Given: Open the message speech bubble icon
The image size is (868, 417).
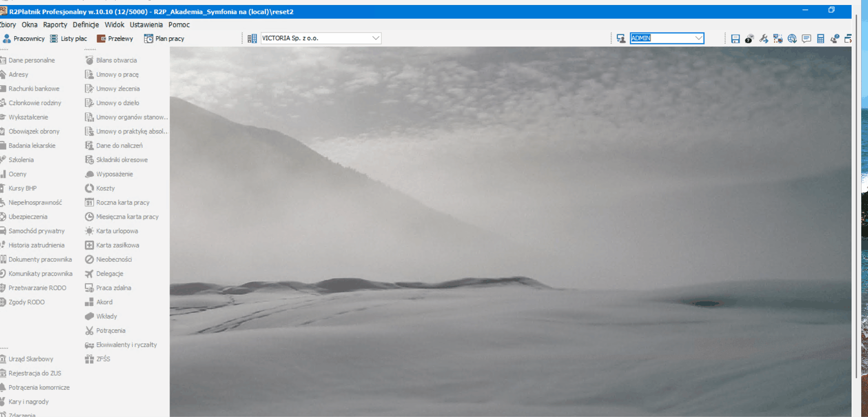Looking at the screenshot, I should pyautogui.click(x=806, y=39).
